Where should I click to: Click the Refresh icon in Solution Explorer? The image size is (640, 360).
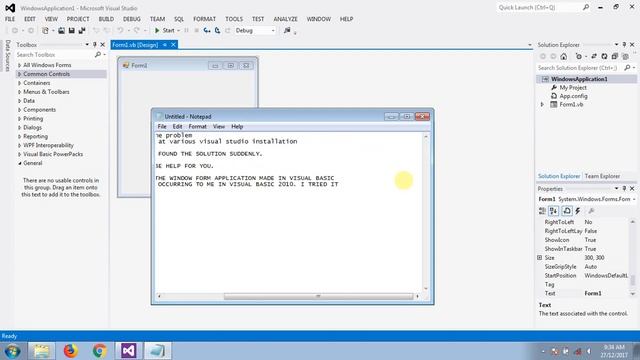click(604, 56)
